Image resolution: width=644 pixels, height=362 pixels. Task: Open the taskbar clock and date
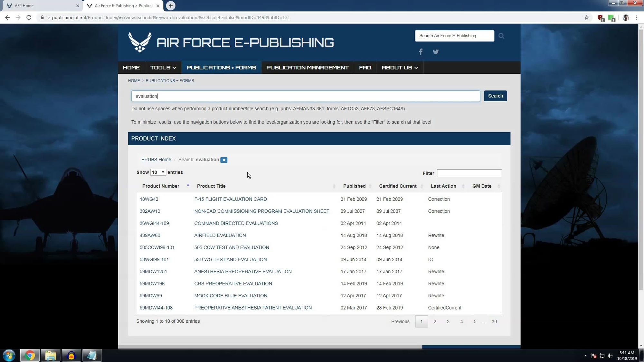point(627,356)
